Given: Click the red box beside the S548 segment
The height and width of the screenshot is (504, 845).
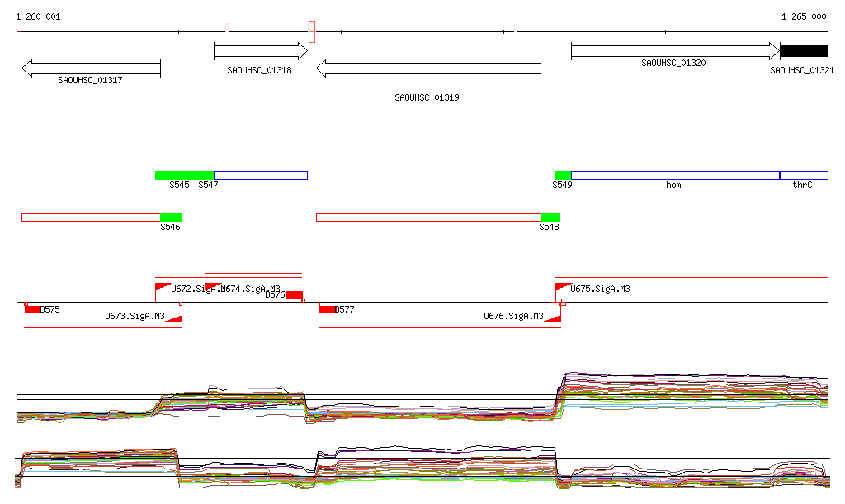Looking at the screenshot, I should [428, 217].
